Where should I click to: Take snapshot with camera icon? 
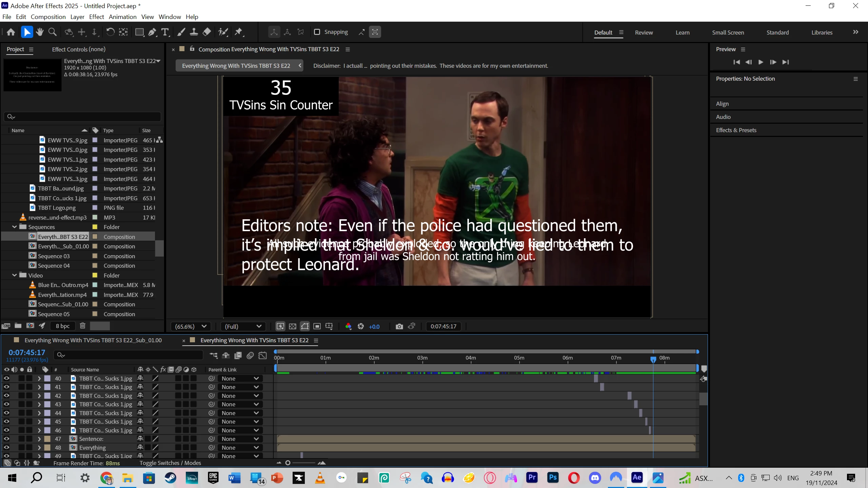pos(399,326)
